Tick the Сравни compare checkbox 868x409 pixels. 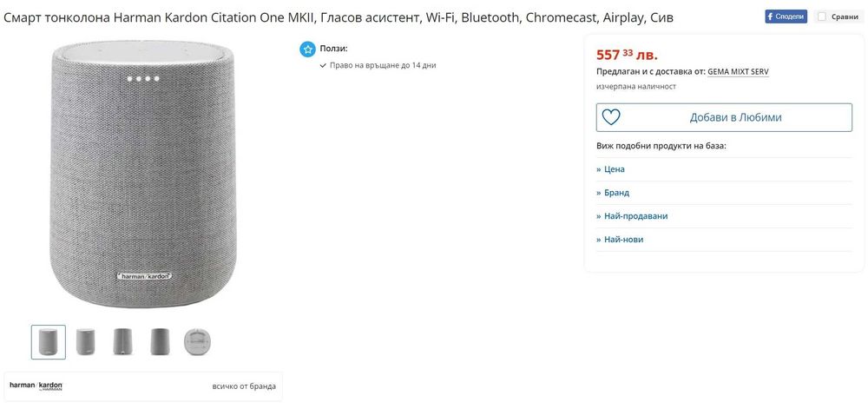[822, 16]
